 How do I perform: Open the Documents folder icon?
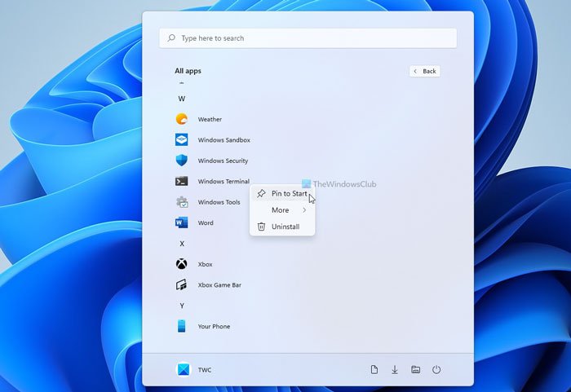tap(374, 370)
